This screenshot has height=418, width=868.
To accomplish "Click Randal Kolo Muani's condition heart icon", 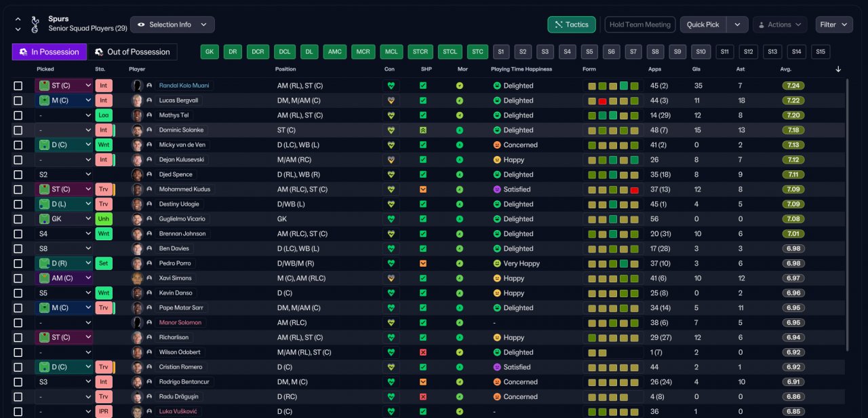I will coord(390,85).
